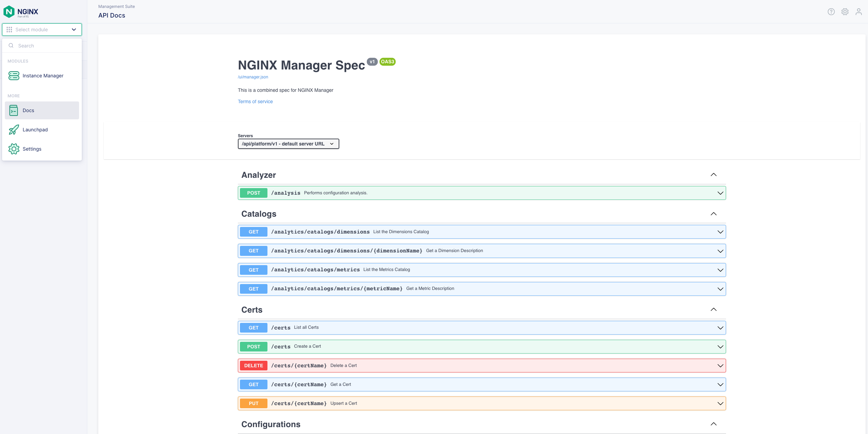Click the /analytics/catalogs/metrics/{metricName} path
The width and height of the screenshot is (868, 434).
click(x=337, y=289)
